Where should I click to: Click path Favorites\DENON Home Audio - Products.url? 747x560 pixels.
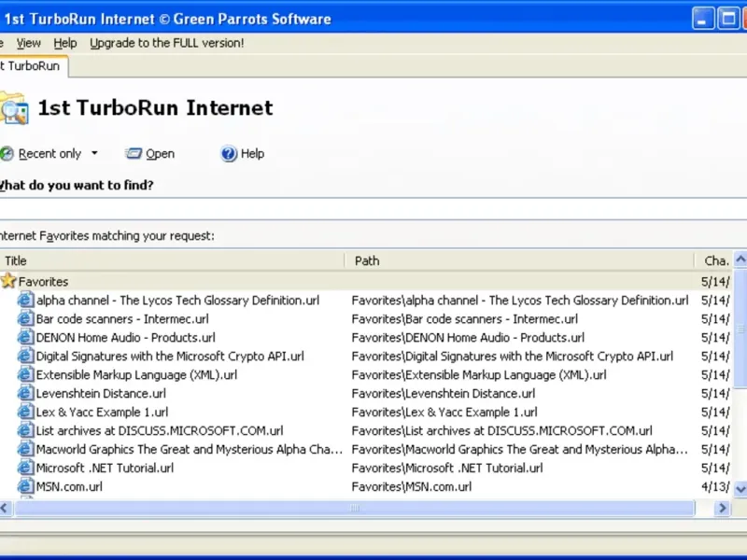[468, 338]
